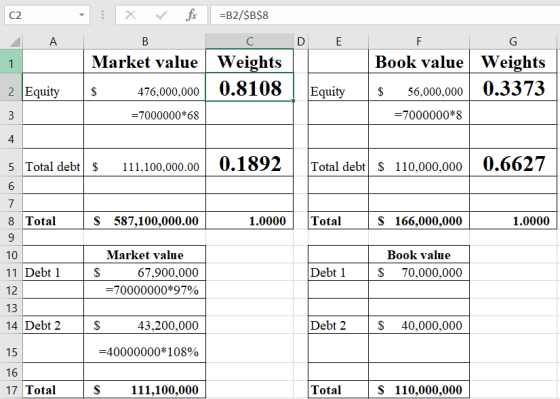Select bold 110,000,000 total in row 17

pos(419,389)
